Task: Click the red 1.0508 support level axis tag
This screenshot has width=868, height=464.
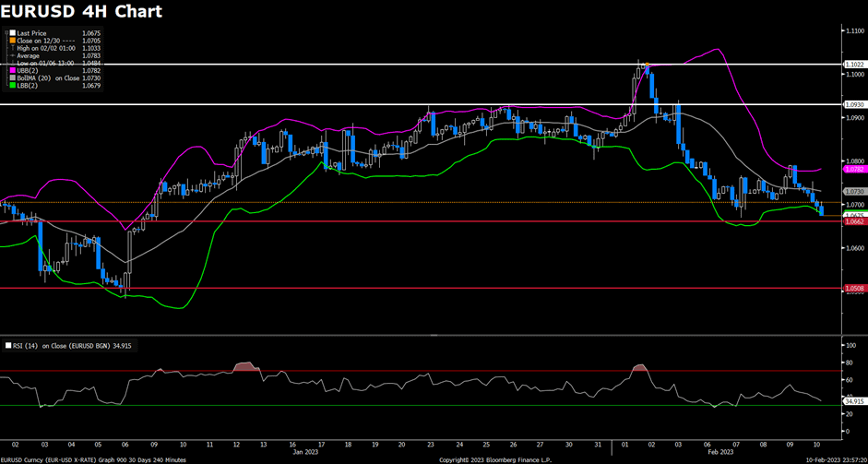Action: click(x=854, y=288)
